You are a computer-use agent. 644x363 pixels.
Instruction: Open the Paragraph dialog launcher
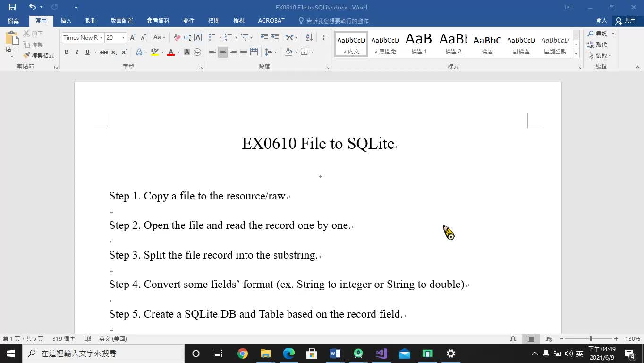click(327, 67)
